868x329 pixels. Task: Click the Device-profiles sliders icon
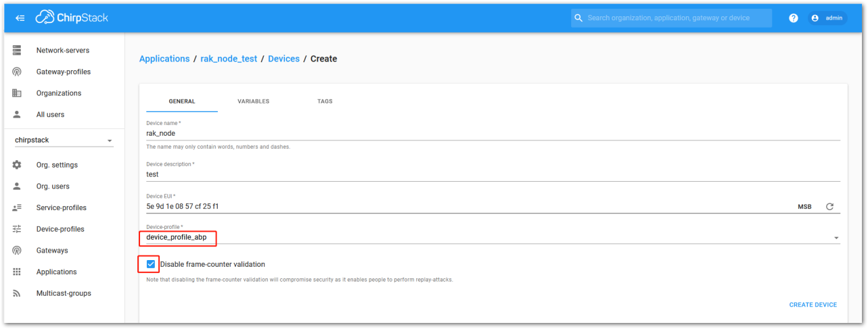click(x=17, y=229)
